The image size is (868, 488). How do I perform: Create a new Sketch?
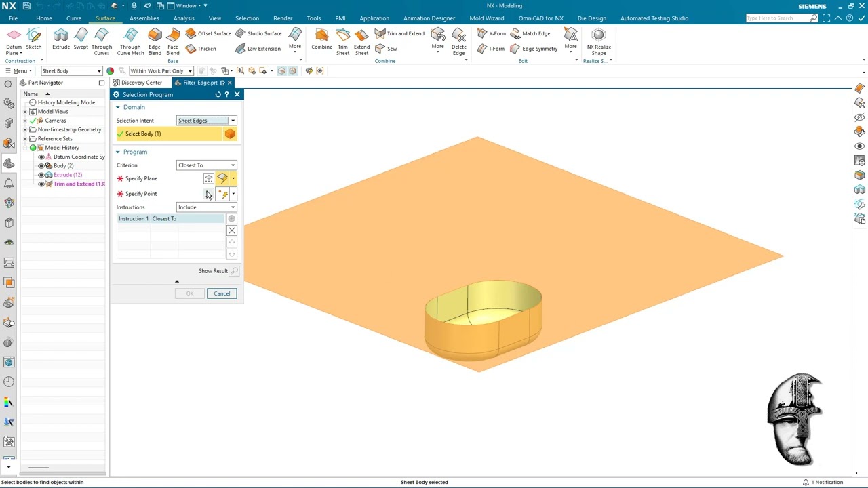pyautogui.click(x=34, y=39)
